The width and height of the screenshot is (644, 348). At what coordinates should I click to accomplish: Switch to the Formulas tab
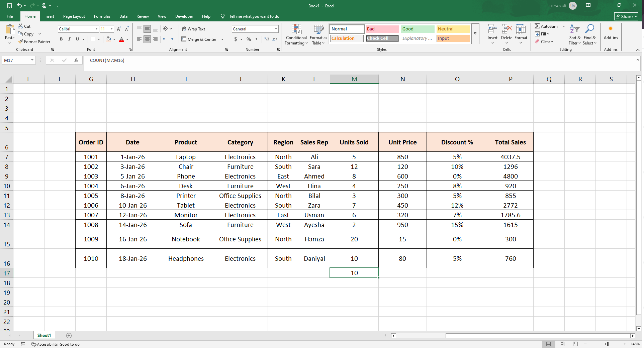(x=102, y=16)
